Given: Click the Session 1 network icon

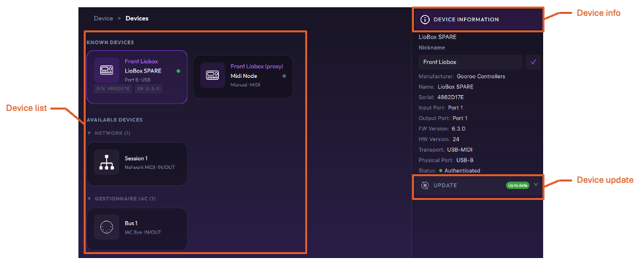Looking at the screenshot, I should (106, 162).
